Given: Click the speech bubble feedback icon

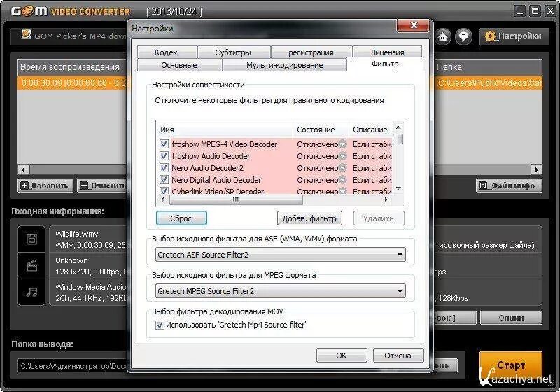Looking at the screenshot, I should (x=463, y=36).
